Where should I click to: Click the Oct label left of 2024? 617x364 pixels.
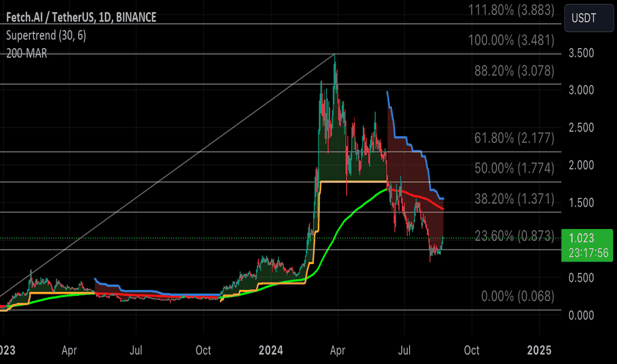(203, 350)
